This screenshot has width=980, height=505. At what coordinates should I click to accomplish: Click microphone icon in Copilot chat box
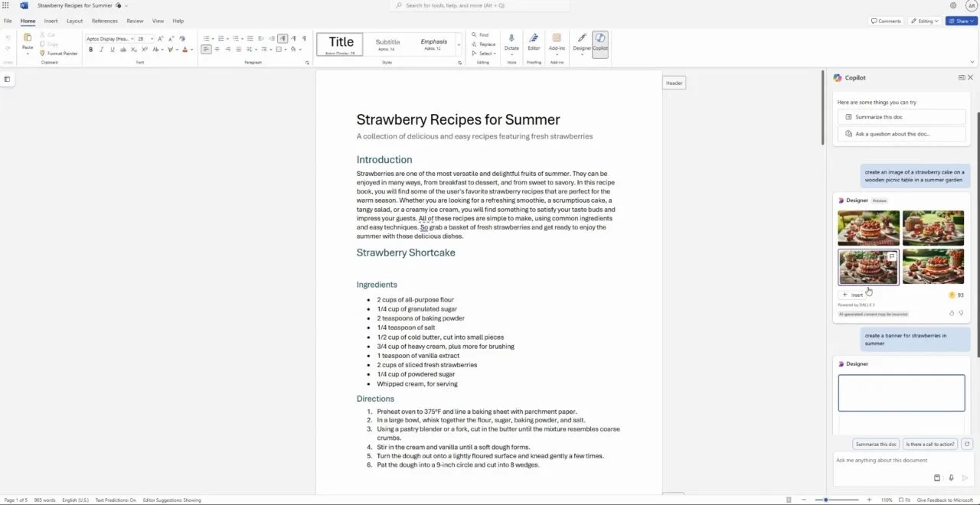951,478
